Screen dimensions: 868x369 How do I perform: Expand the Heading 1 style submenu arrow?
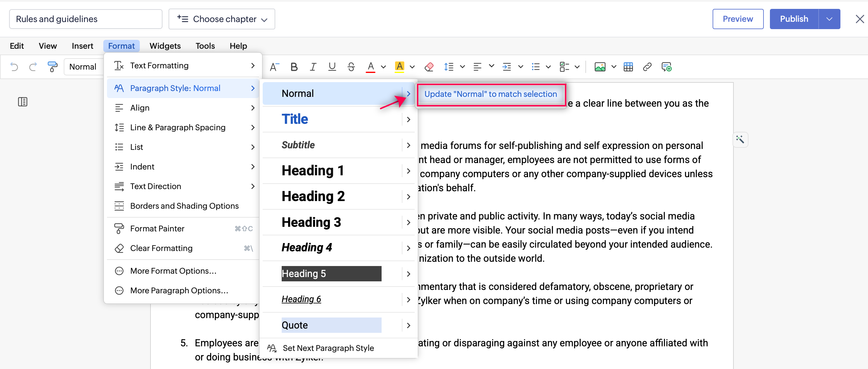click(408, 171)
